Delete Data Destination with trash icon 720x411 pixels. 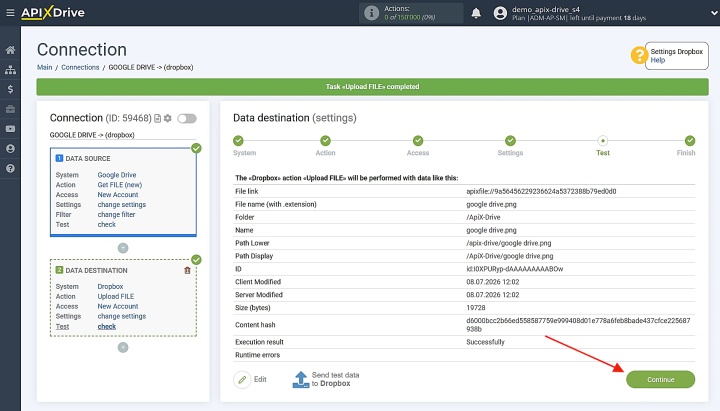[187, 270]
